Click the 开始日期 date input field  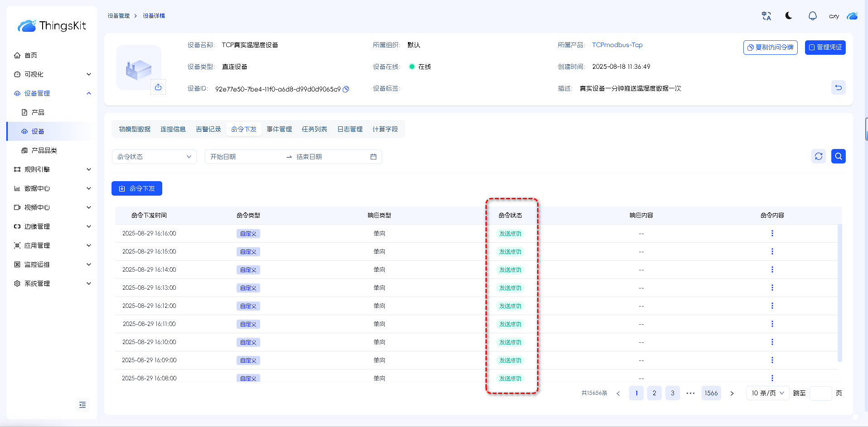point(245,157)
